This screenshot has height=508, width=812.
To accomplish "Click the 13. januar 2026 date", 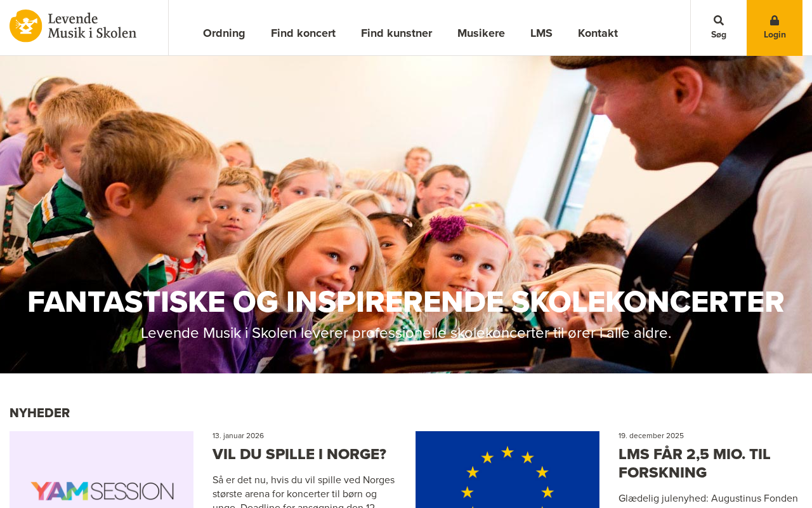I will [238, 436].
